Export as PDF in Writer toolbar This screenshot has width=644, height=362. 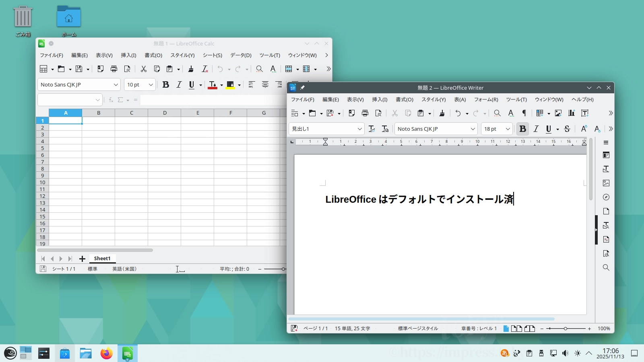(x=352, y=113)
